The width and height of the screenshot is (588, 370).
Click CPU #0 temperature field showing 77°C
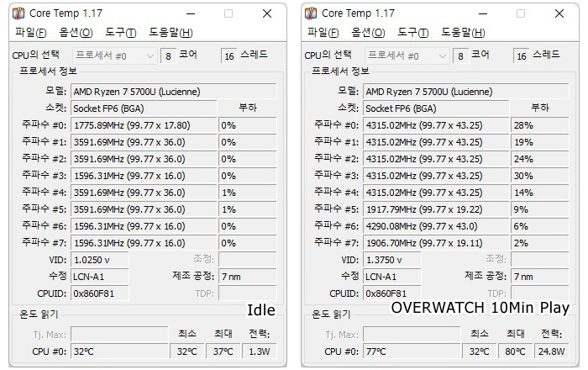tap(412, 351)
